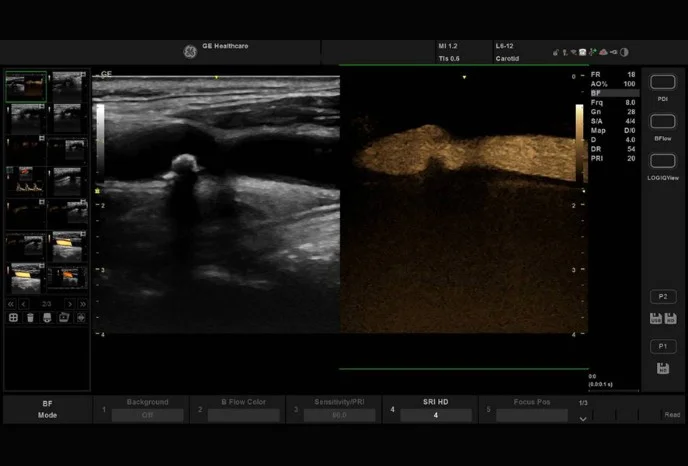Activate the BFlow mode button
The height and width of the screenshot is (466, 688).
click(662, 122)
